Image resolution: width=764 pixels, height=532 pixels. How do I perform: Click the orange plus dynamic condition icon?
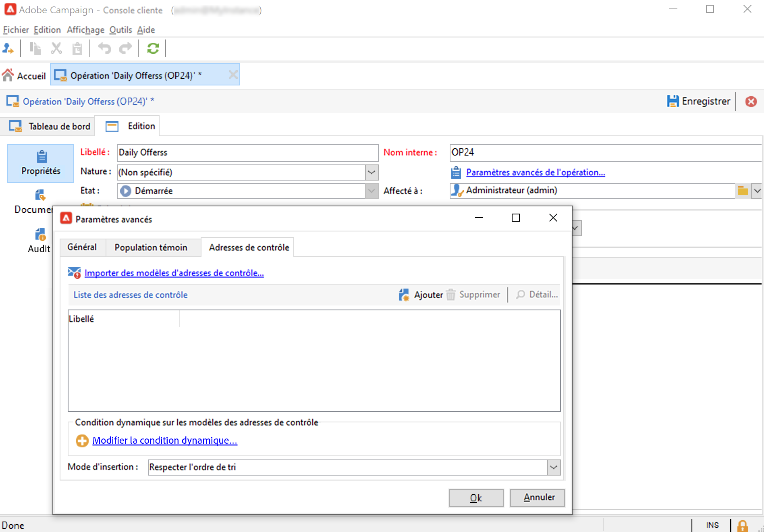click(x=82, y=441)
